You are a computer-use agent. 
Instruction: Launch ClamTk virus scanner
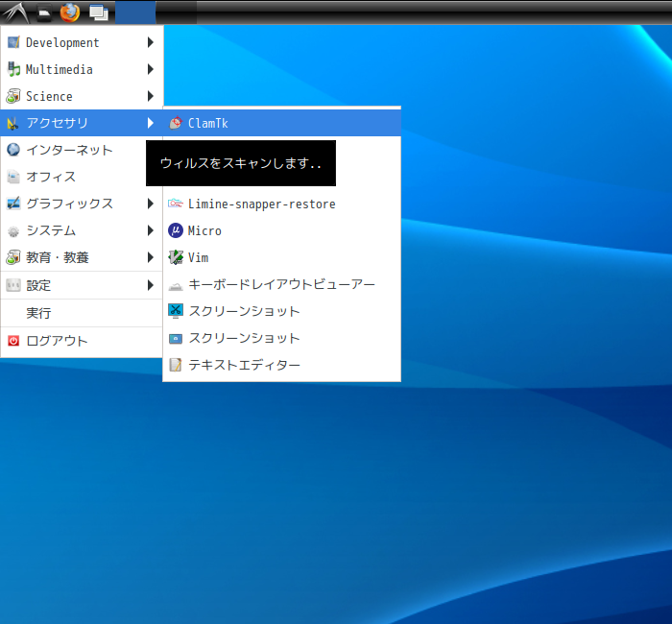282,123
